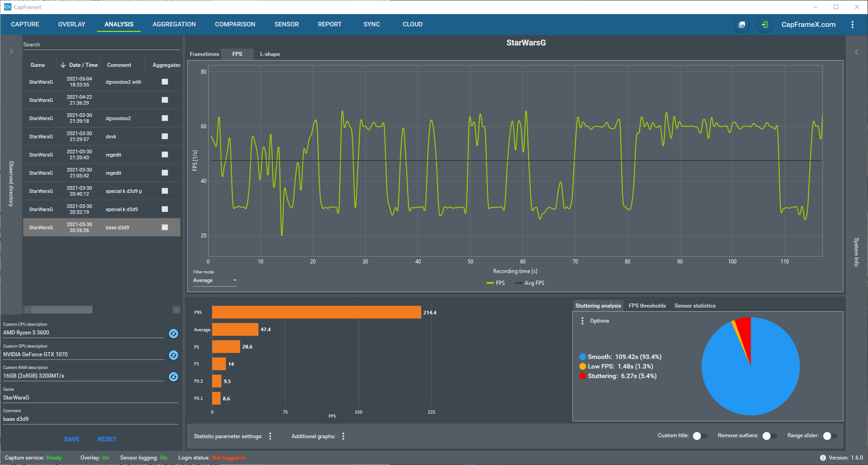Screen dimensions: 868x465
Task: Open Additional graphs options menu
Action: tap(343, 436)
